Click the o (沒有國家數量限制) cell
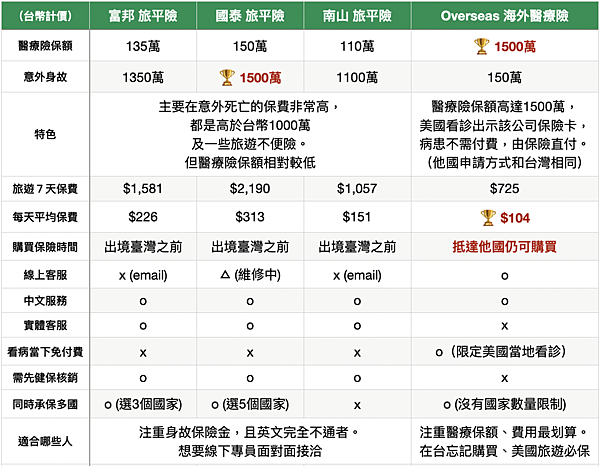This screenshot has width=600, height=466. click(x=504, y=404)
